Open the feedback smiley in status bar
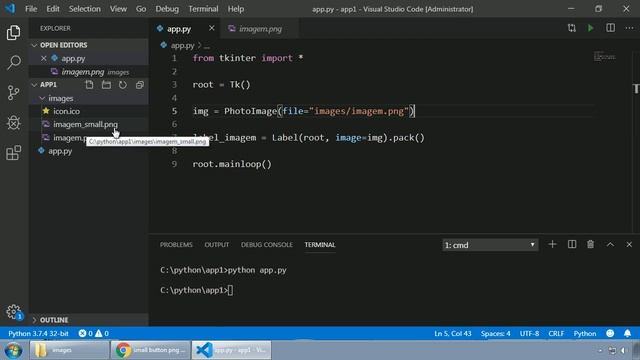Viewport: 640px width, 360px height. pyautogui.click(x=610, y=333)
